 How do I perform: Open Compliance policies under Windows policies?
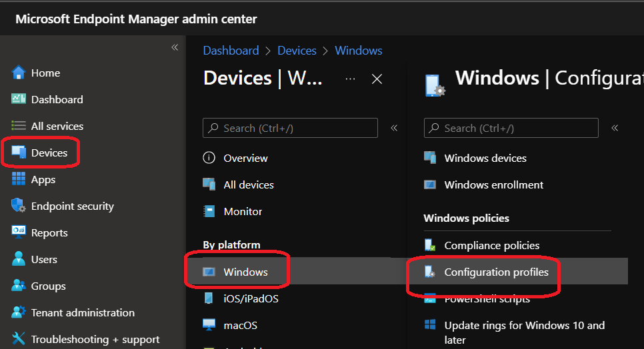[491, 245]
